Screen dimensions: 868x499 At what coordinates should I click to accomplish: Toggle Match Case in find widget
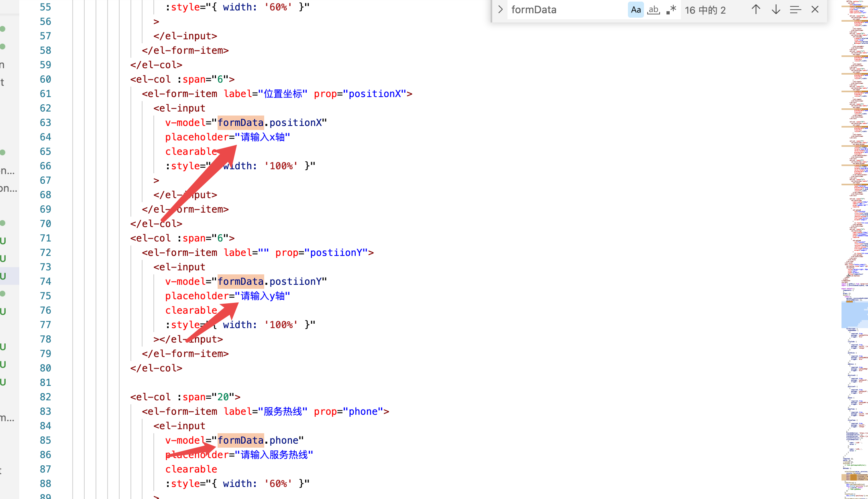[x=636, y=10]
